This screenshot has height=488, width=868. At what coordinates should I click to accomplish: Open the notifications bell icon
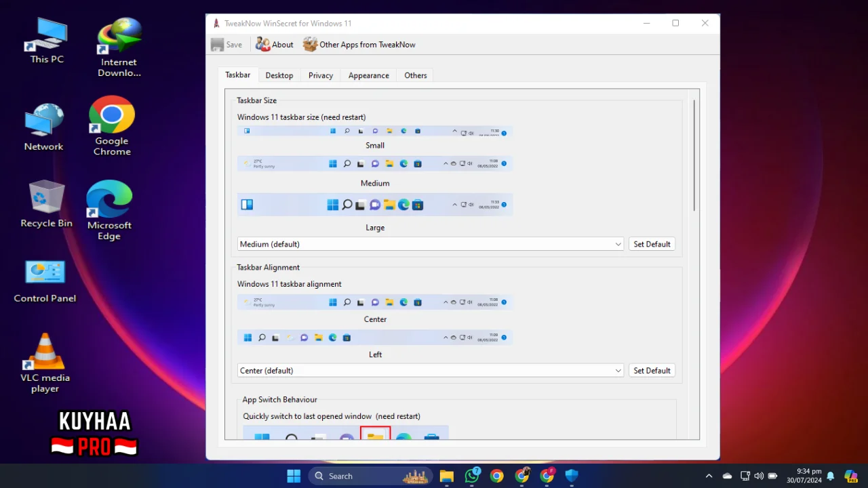pyautogui.click(x=830, y=476)
